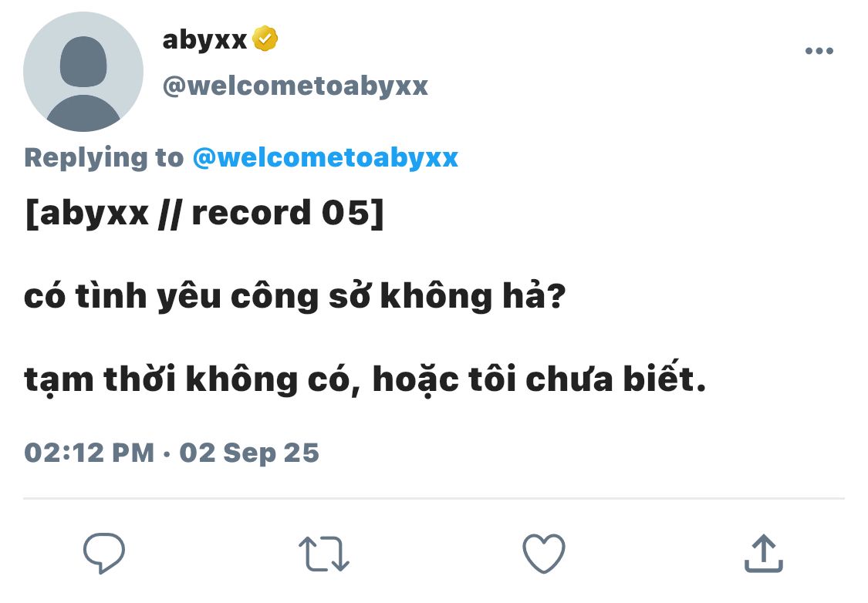The image size is (868, 603).
Task: Tap the share upload icon
Action: coord(763,553)
